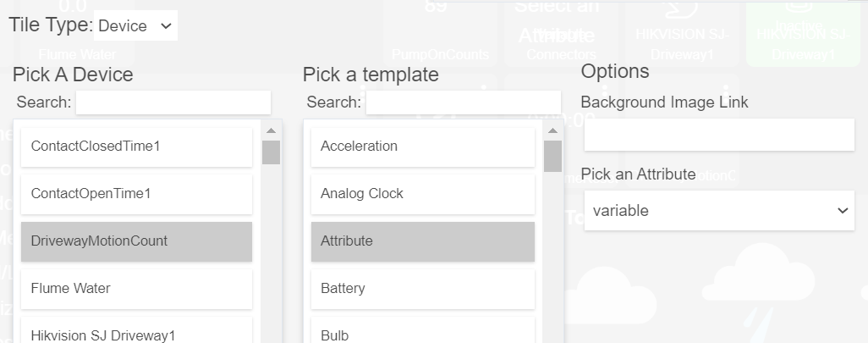The height and width of the screenshot is (343, 868).
Task: Open the Pick an Attribute dropdown
Action: [719, 211]
